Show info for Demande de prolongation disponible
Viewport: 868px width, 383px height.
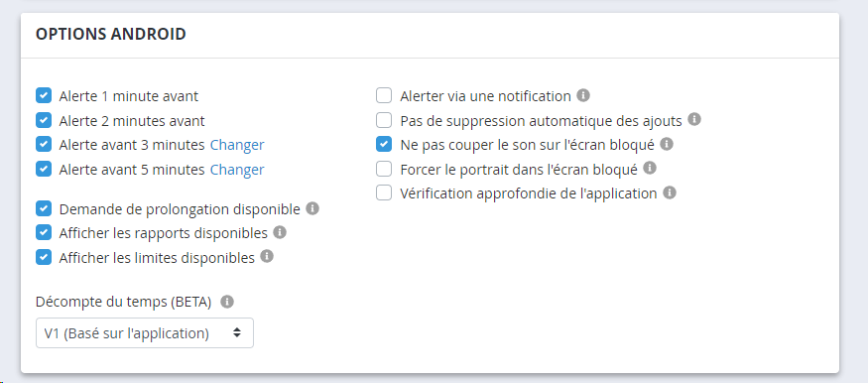click(312, 208)
